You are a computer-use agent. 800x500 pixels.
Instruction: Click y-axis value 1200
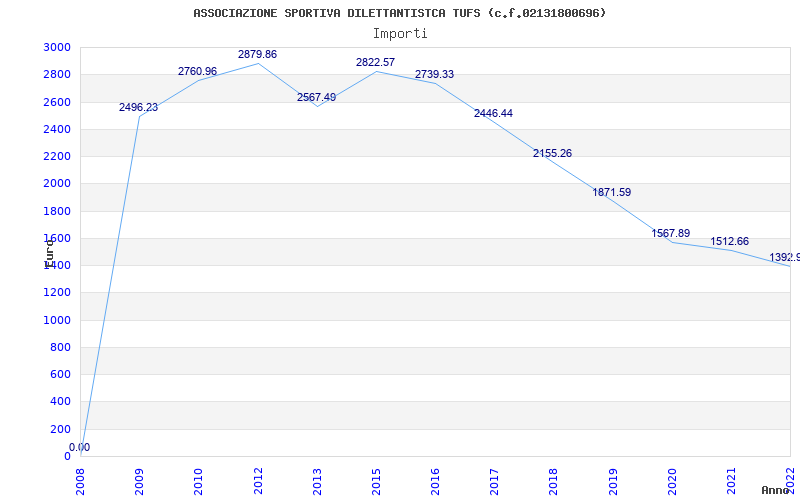pos(58,292)
